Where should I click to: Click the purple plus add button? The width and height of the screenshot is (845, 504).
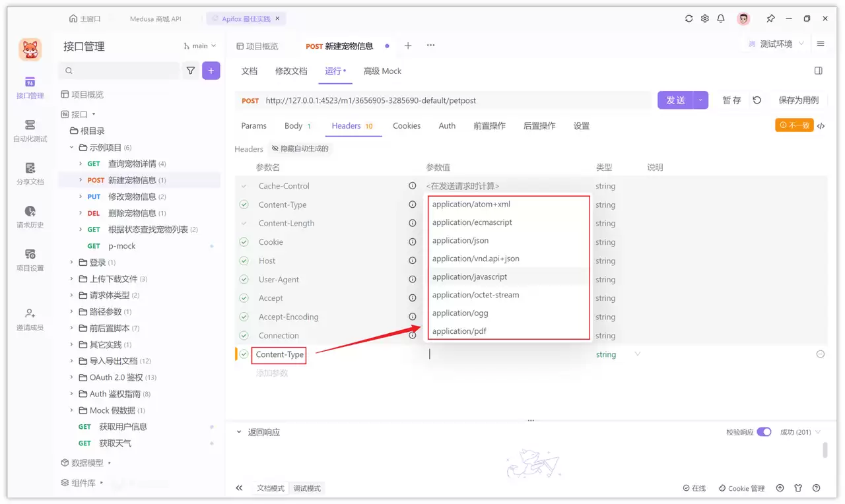tap(211, 71)
